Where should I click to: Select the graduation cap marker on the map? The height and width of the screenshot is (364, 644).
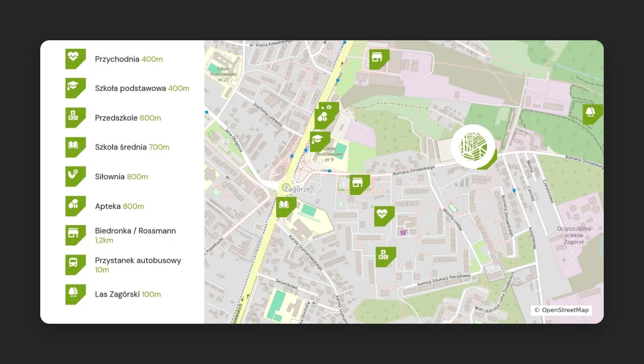tap(320, 141)
